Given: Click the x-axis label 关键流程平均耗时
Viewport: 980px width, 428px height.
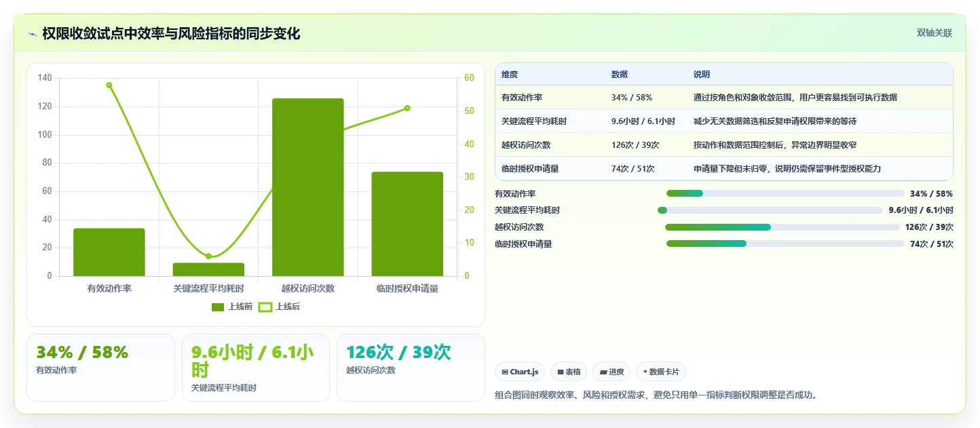Looking at the screenshot, I should pyautogui.click(x=208, y=288).
